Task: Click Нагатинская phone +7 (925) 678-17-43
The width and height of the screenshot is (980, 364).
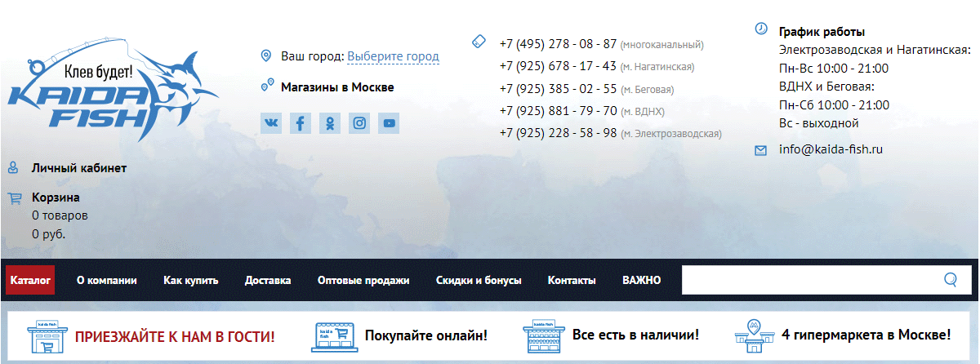Action: pyautogui.click(x=559, y=66)
